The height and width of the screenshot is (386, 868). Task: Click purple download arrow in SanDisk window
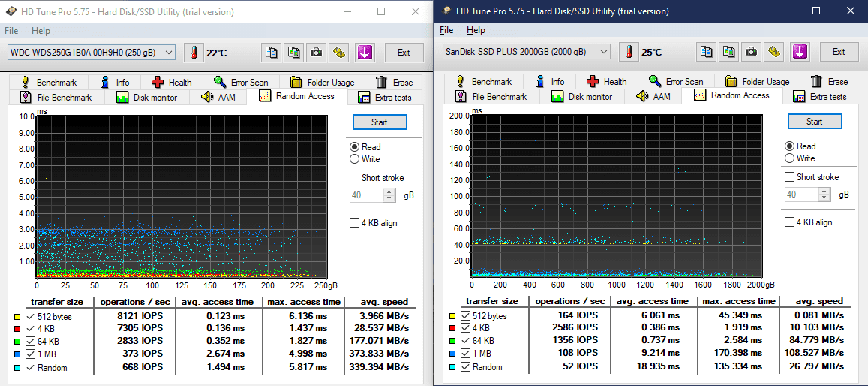tap(800, 52)
